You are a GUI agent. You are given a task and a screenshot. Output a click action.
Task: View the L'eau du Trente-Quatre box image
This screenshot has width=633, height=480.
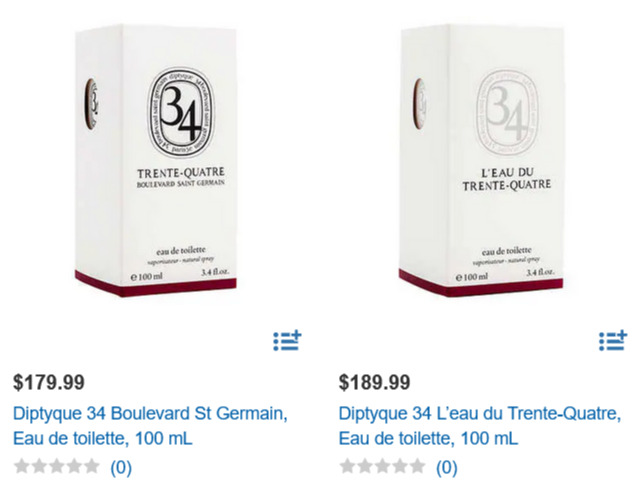coord(481,160)
